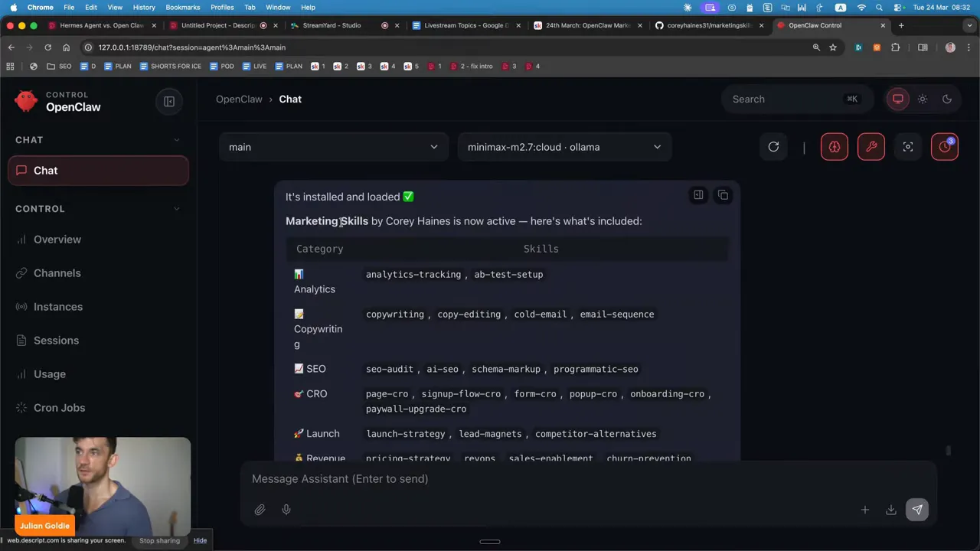The image size is (980, 551).
Task: Click the OpenClaw breadcrumb link
Action: (239, 99)
